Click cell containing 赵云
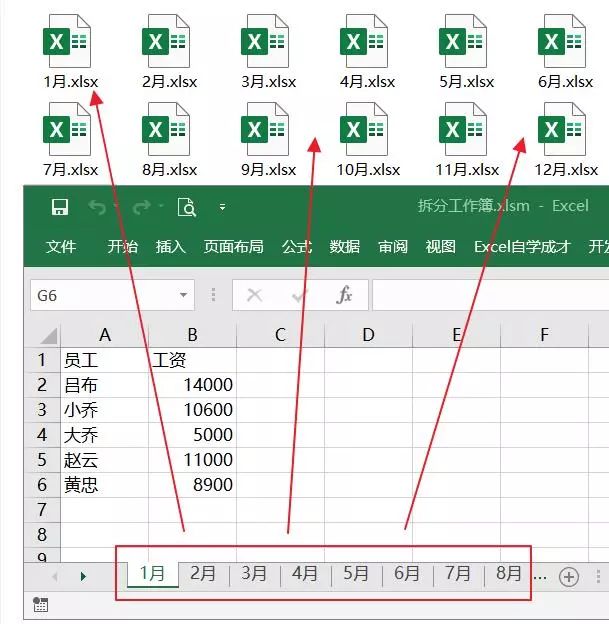 pyautogui.click(x=105, y=460)
